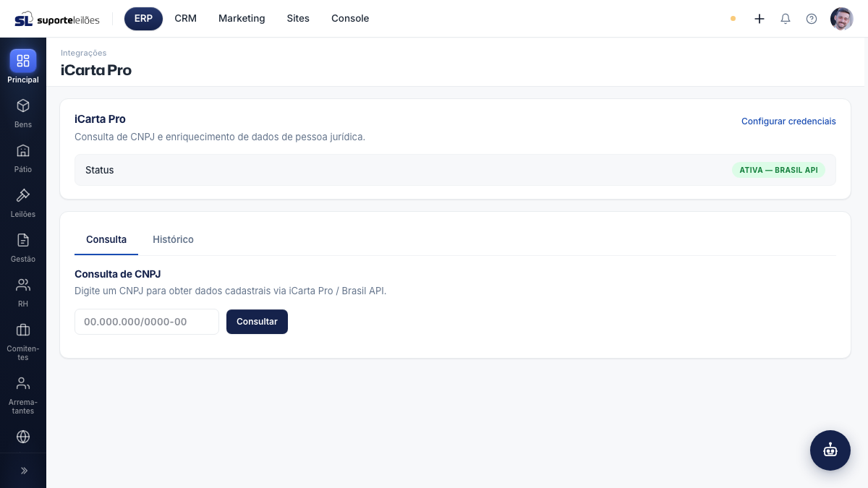Open user profile avatar
Screen dimensions: 868x488
tap(842, 19)
